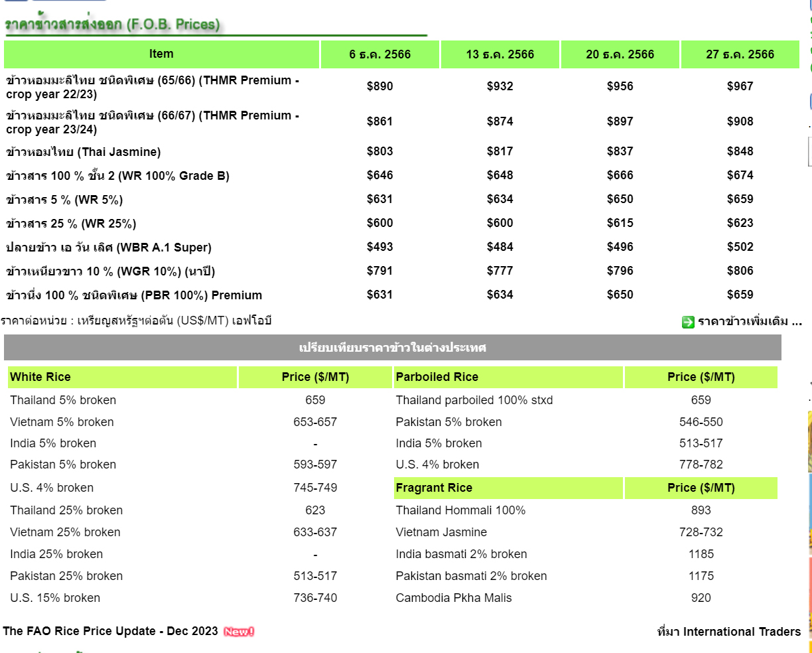Select the 6 ธ.ค. 2566 column header
Image resolution: width=812 pixels, height=653 pixels.
pos(380,54)
